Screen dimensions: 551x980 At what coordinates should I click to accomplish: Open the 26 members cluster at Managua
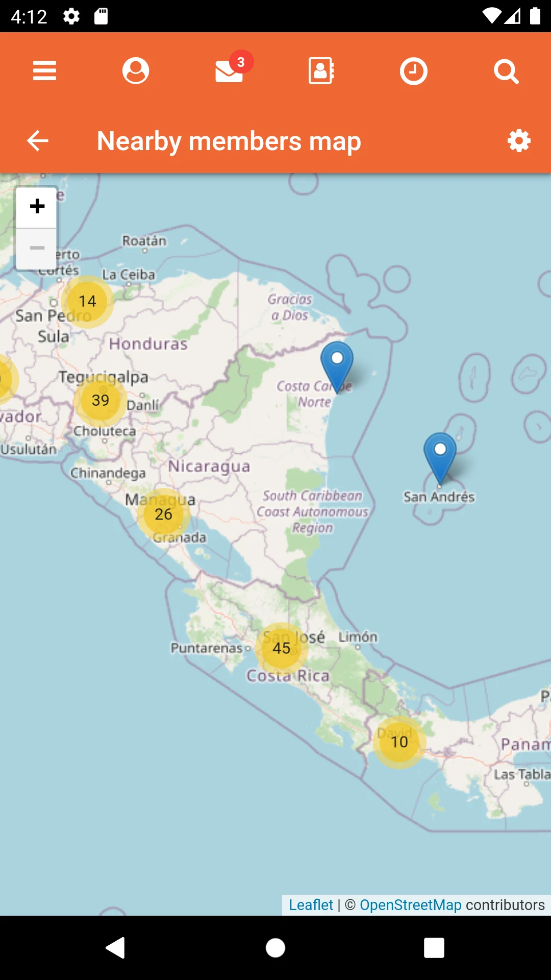(x=163, y=514)
